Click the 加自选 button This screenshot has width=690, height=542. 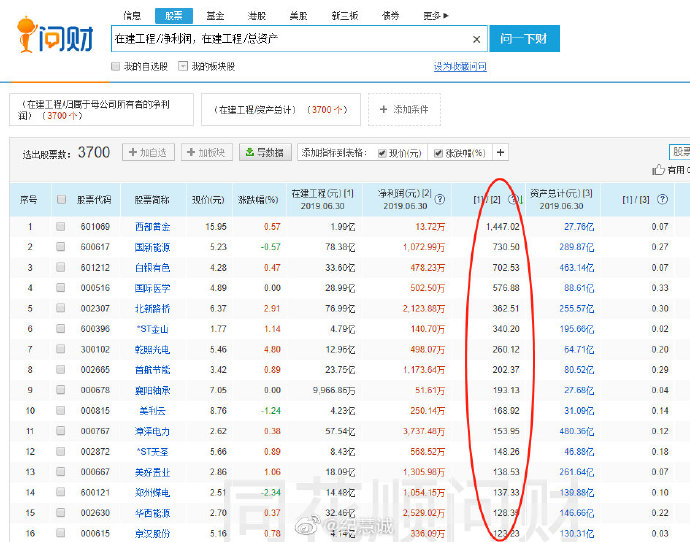click(x=148, y=152)
